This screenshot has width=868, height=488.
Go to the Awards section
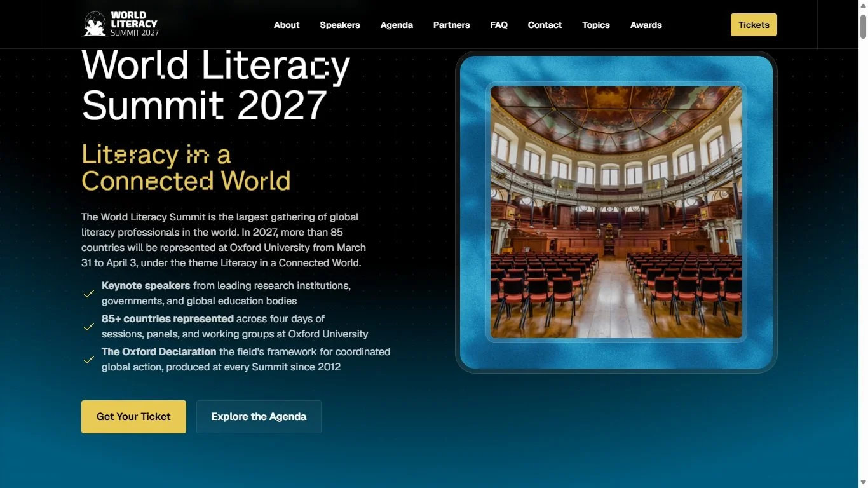(x=646, y=25)
